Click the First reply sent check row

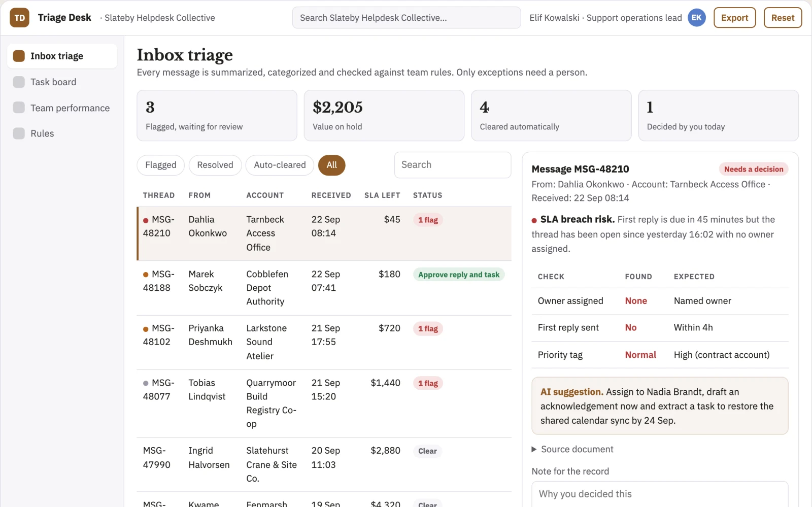click(660, 328)
